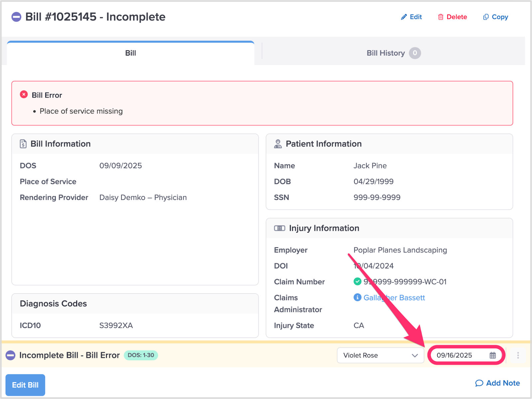Screen dimensions: 532x399
Task: Open the calendar date picker icon
Action: tap(492, 355)
